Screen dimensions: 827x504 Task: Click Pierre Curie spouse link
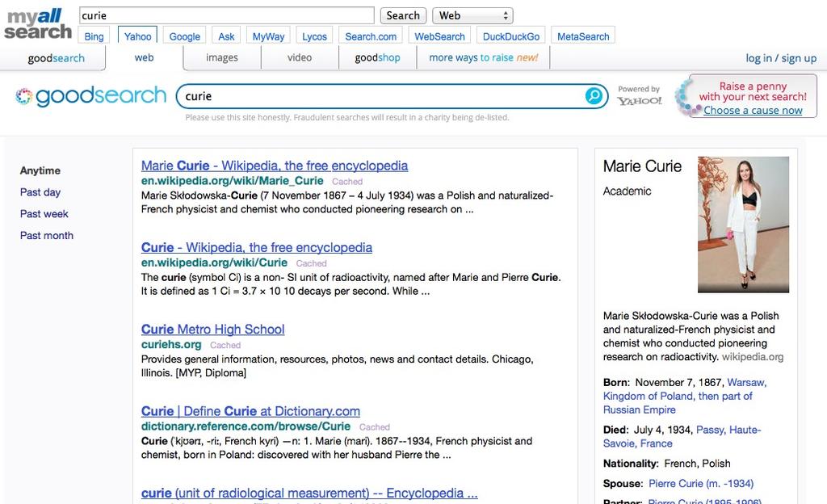click(701, 484)
